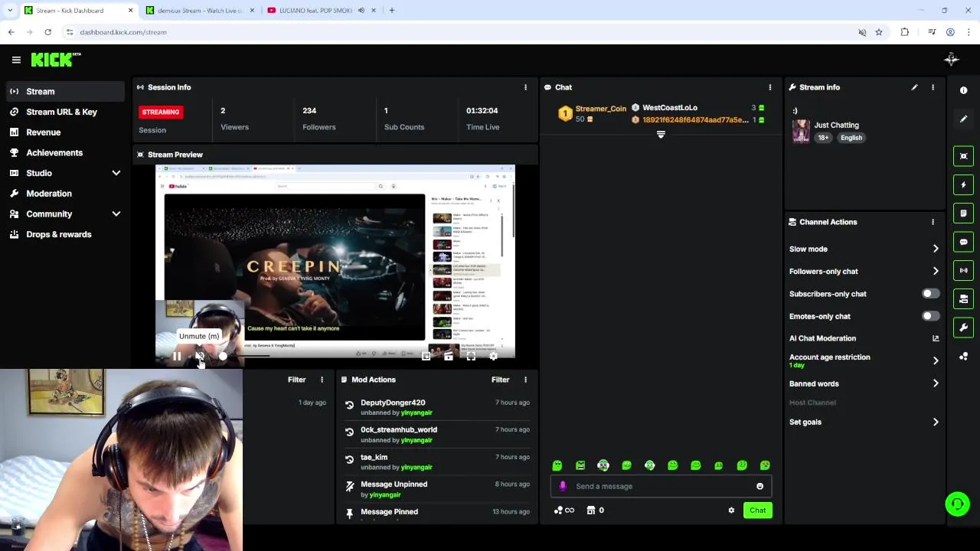Open Chat panel three-dot menu
The width and height of the screenshot is (980, 551).
pyautogui.click(x=770, y=87)
